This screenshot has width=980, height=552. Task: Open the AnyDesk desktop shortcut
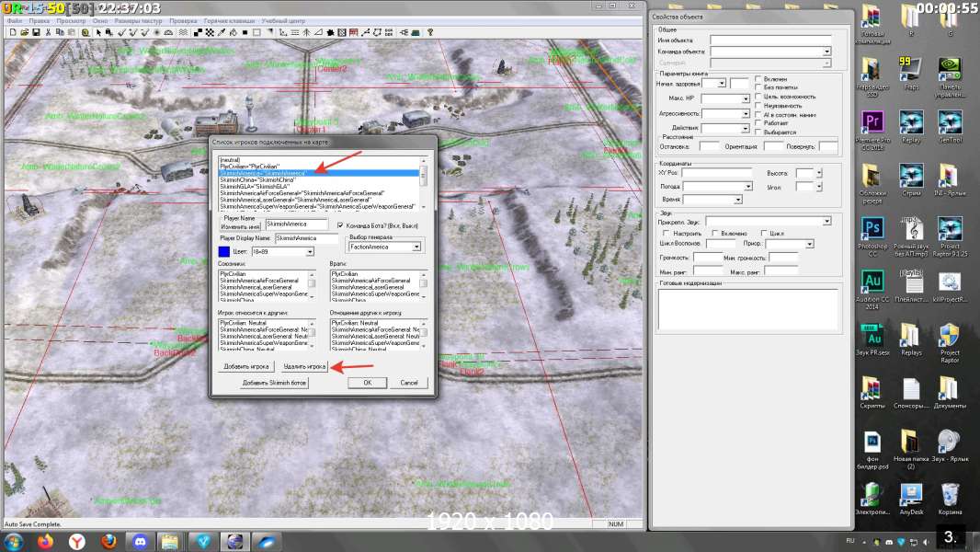[911, 499]
